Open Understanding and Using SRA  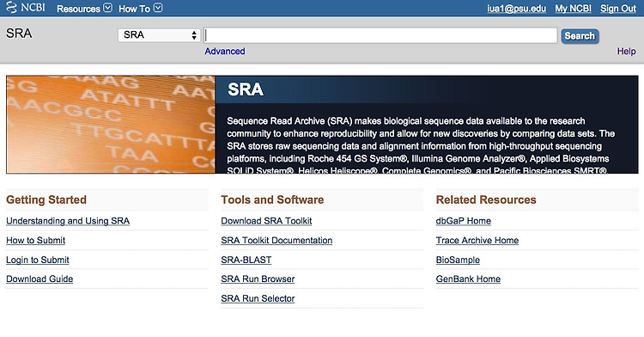pos(68,221)
